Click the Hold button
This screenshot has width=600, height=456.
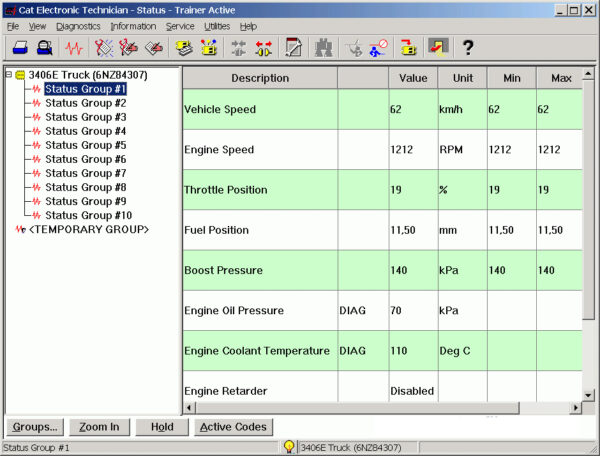pos(162,427)
